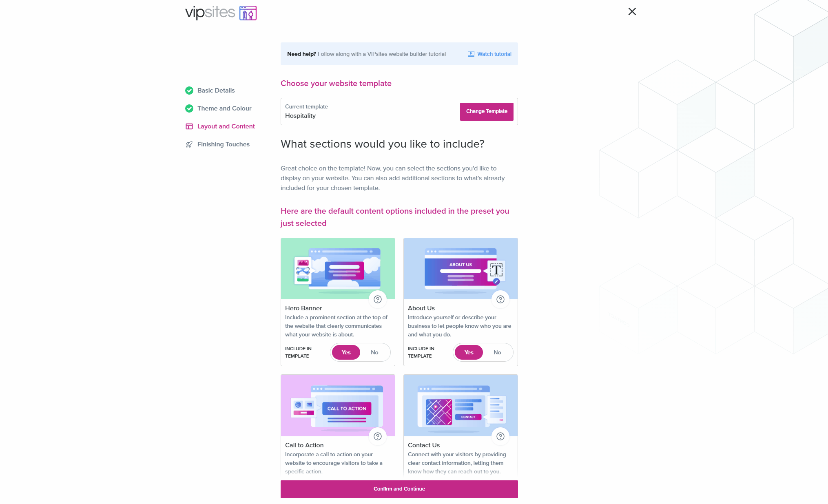The width and height of the screenshot is (828, 504).
Task: Toggle About Us include in template to No
Action: pos(496,352)
